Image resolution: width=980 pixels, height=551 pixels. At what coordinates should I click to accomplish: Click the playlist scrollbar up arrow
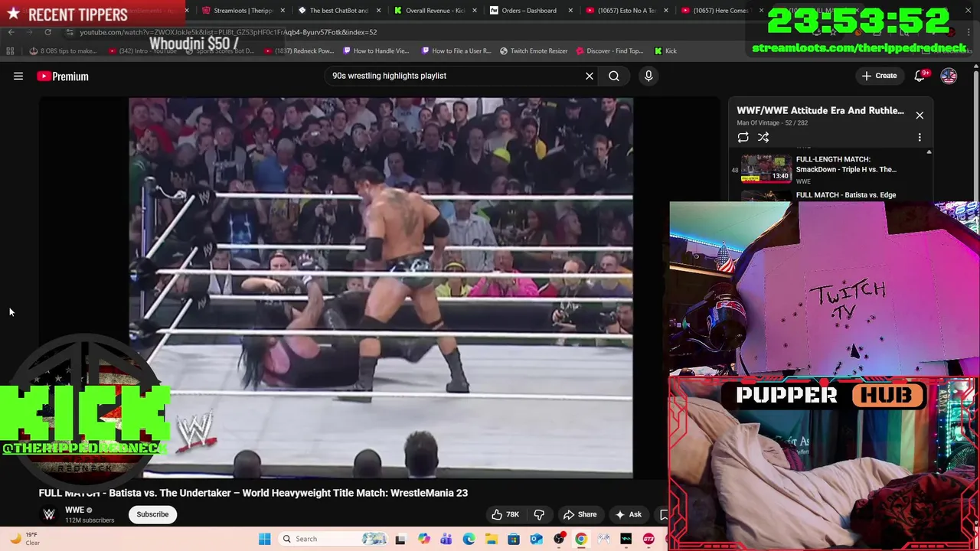929,152
